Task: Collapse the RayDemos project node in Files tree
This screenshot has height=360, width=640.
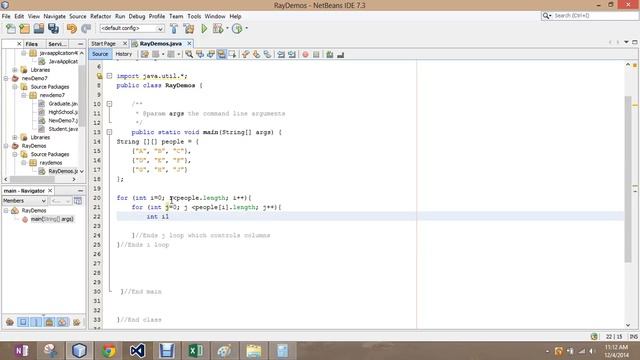Action: tap(6, 146)
